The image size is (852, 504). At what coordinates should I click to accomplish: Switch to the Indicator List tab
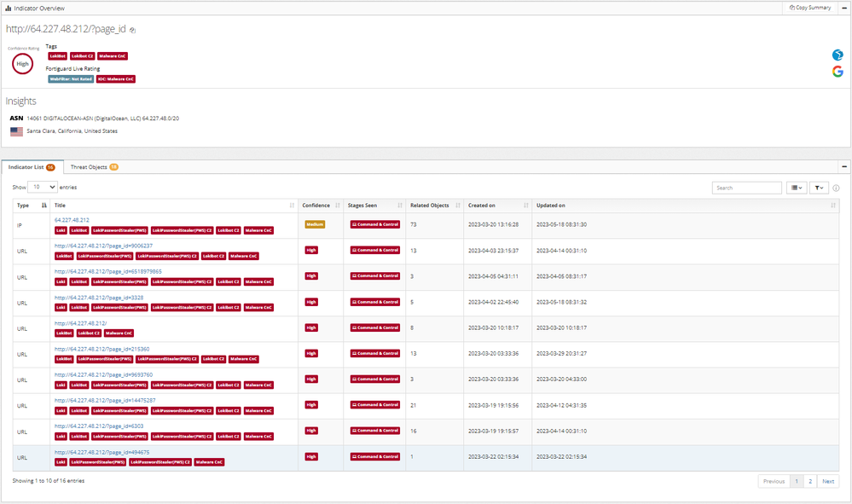(32, 167)
